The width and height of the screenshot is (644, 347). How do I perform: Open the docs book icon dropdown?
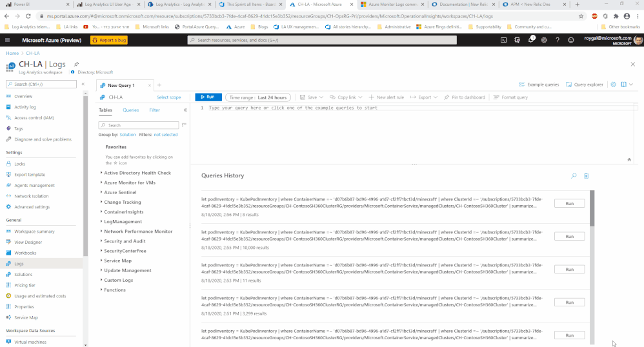click(627, 84)
